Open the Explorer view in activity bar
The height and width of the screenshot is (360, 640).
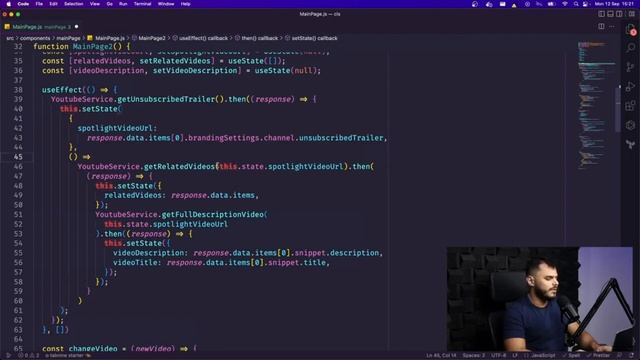631,30
